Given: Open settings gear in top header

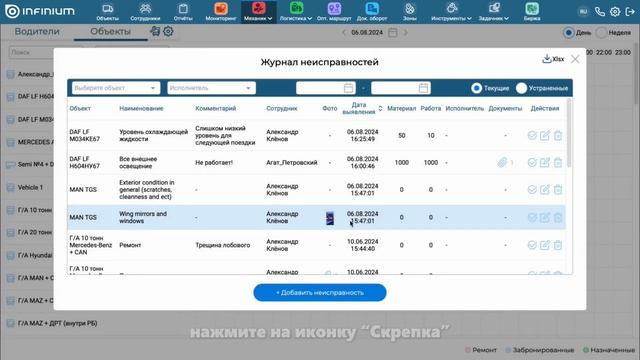Looking at the screenshot, I should coord(615,11).
